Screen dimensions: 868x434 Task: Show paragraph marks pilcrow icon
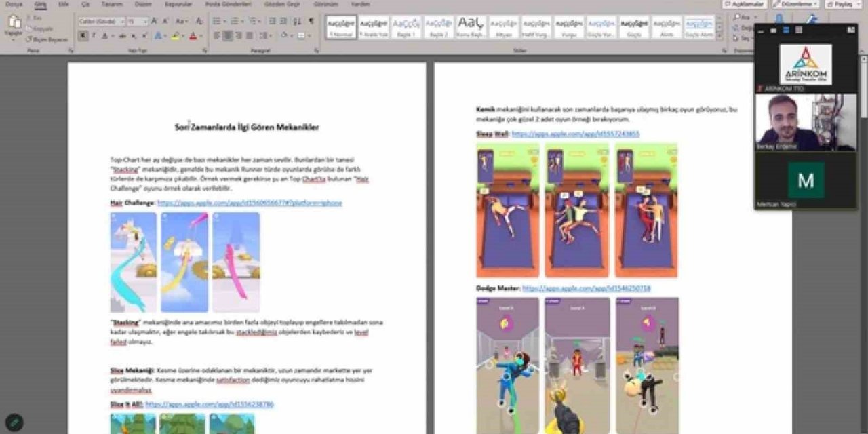tap(311, 21)
